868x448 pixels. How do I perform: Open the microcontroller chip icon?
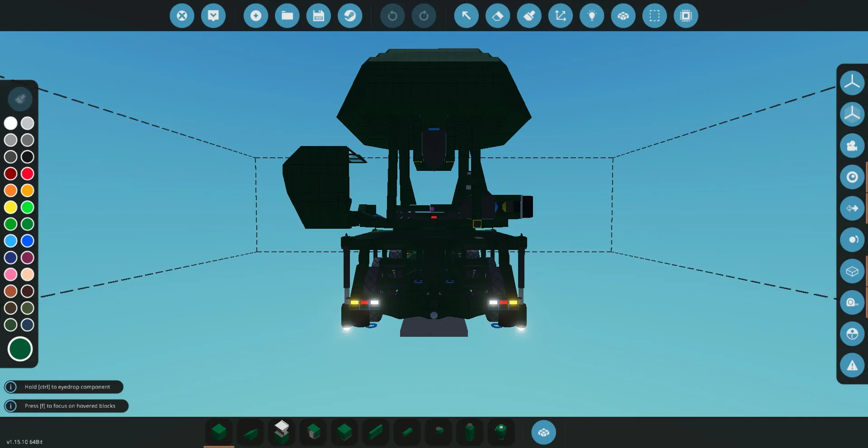pyautogui.click(x=686, y=16)
